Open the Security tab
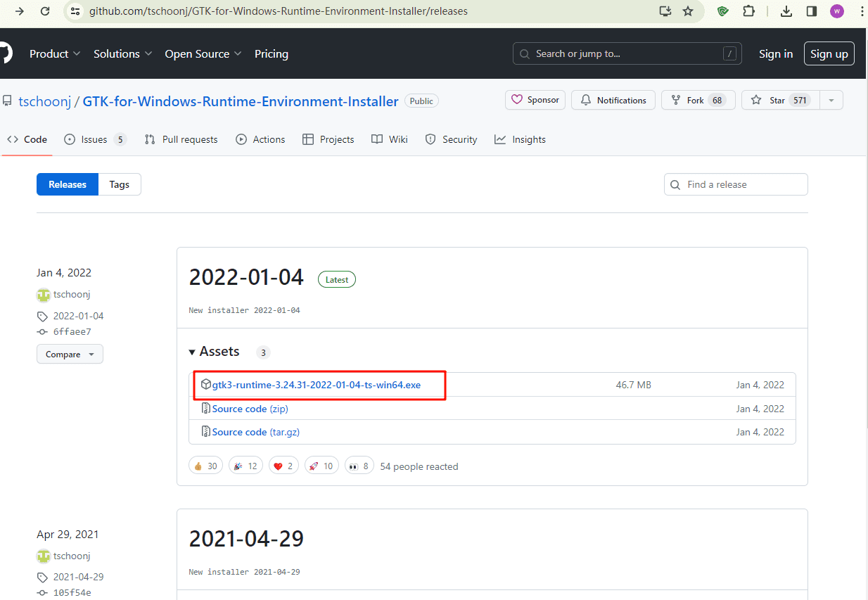 451,139
